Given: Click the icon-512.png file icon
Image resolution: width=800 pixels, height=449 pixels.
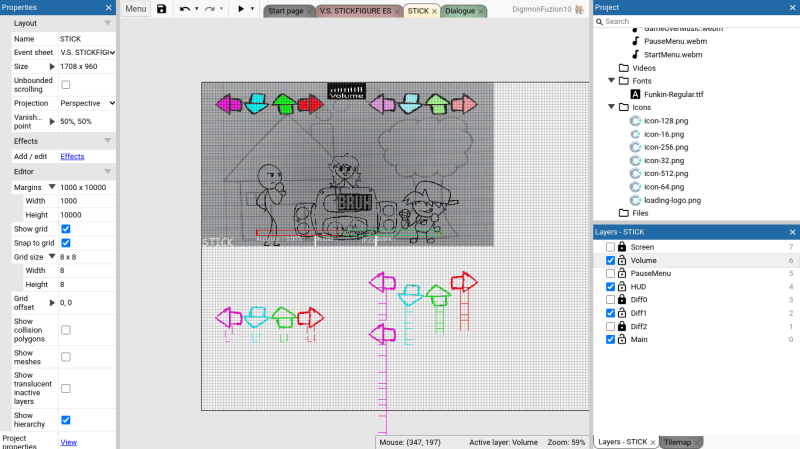Looking at the screenshot, I should [635, 173].
